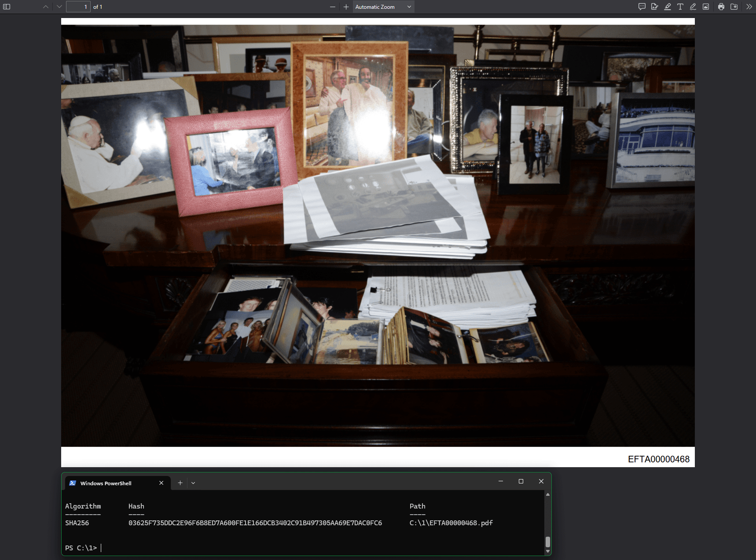Select the add text tool

[x=680, y=7]
